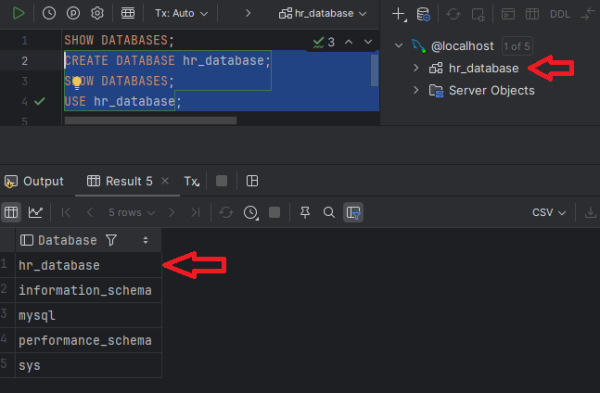Image resolution: width=600 pixels, height=393 pixels.
Task: Open the data source properties icon
Action: tap(423, 15)
